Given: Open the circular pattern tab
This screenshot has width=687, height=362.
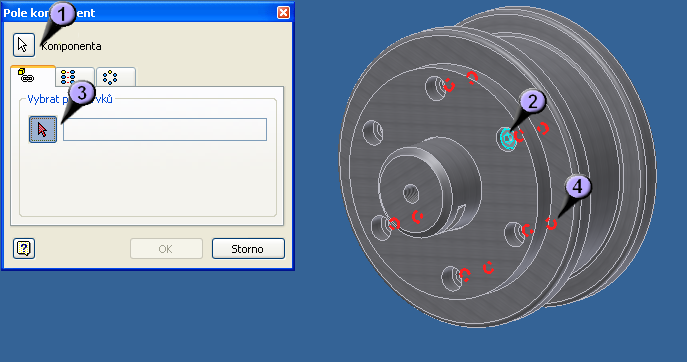Looking at the screenshot, I should pyautogui.click(x=115, y=77).
